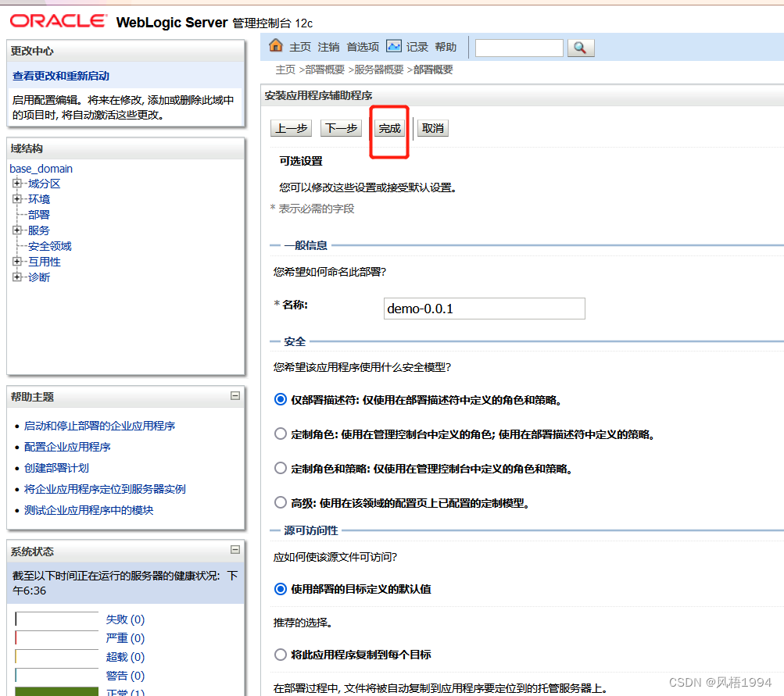The height and width of the screenshot is (696, 784).
Task: Click 注销 in the top toolbar
Action: pyautogui.click(x=328, y=47)
